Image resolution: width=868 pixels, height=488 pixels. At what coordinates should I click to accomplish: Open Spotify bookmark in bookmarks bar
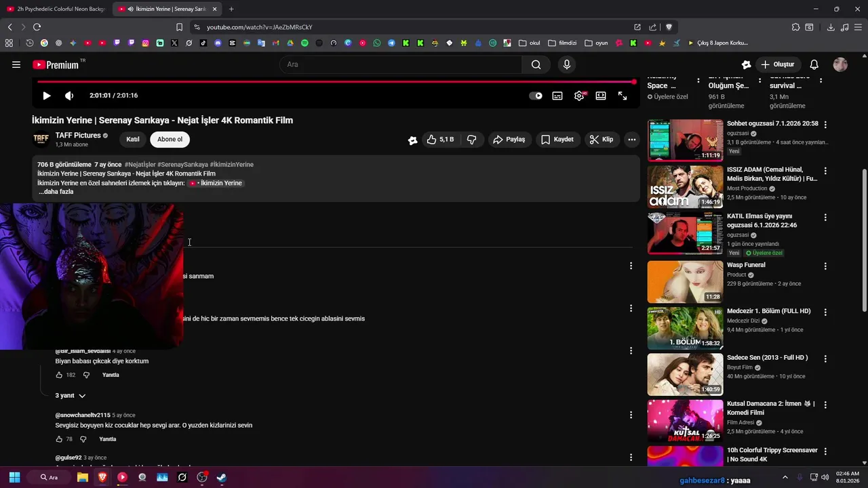[304, 43]
